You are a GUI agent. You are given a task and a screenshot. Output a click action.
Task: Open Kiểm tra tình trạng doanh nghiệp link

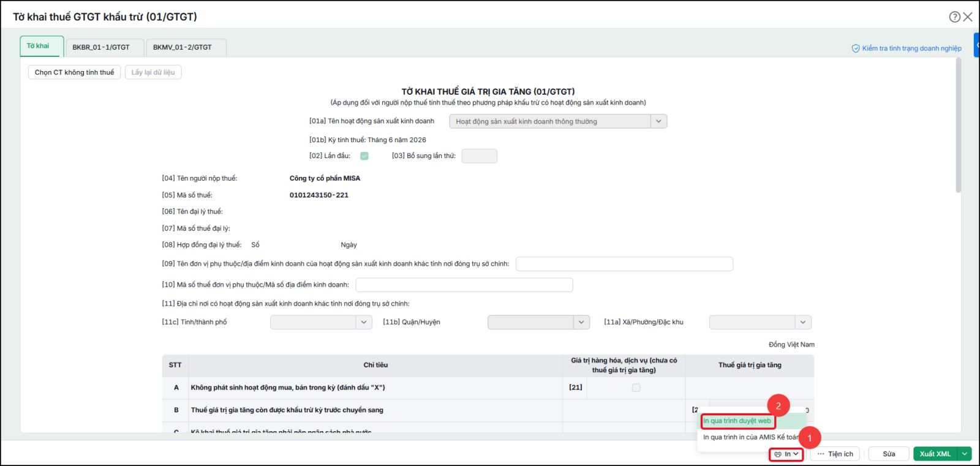[911, 48]
